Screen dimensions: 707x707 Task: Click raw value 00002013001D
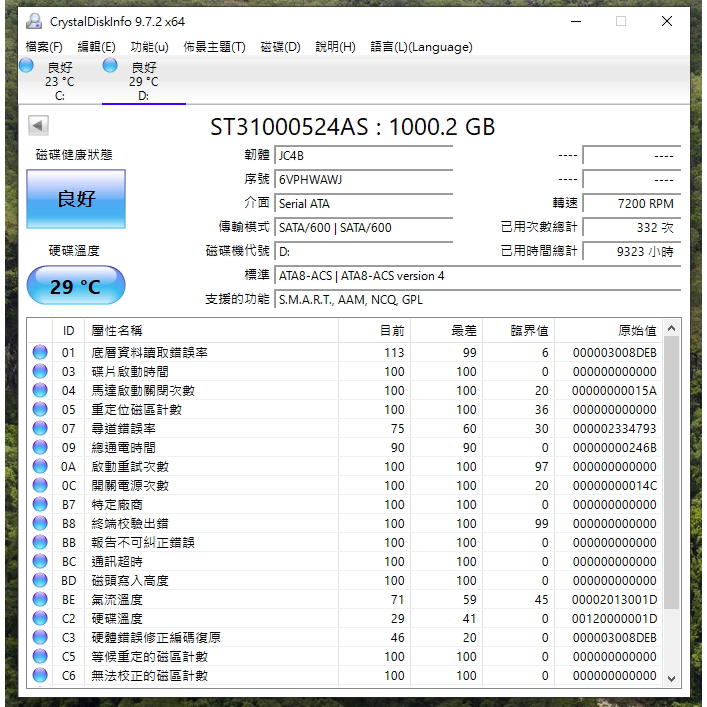[x=615, y=599]
